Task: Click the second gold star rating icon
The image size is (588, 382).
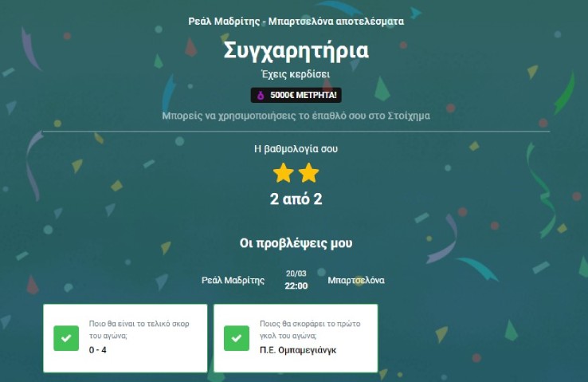Action: (x=308, y=173)
